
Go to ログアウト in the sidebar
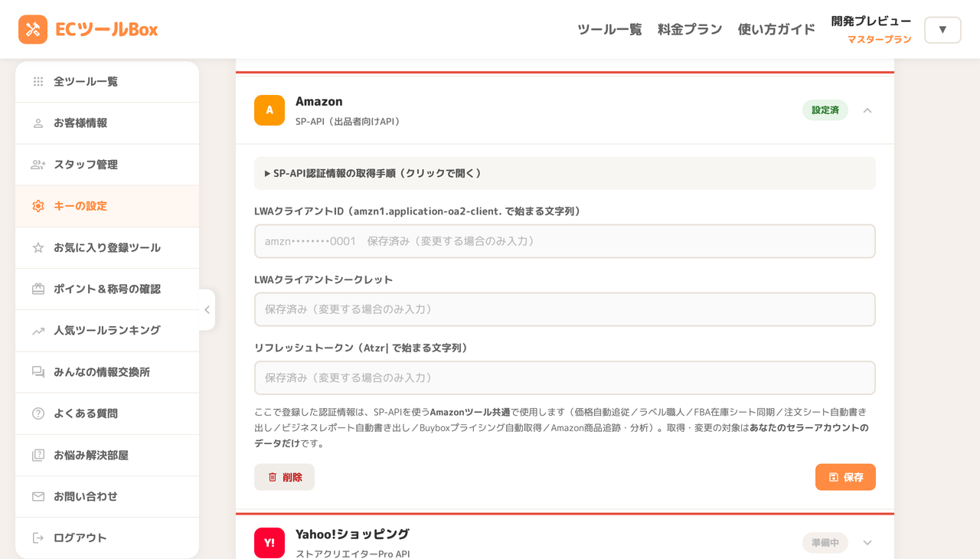click(x=107, y=538)
